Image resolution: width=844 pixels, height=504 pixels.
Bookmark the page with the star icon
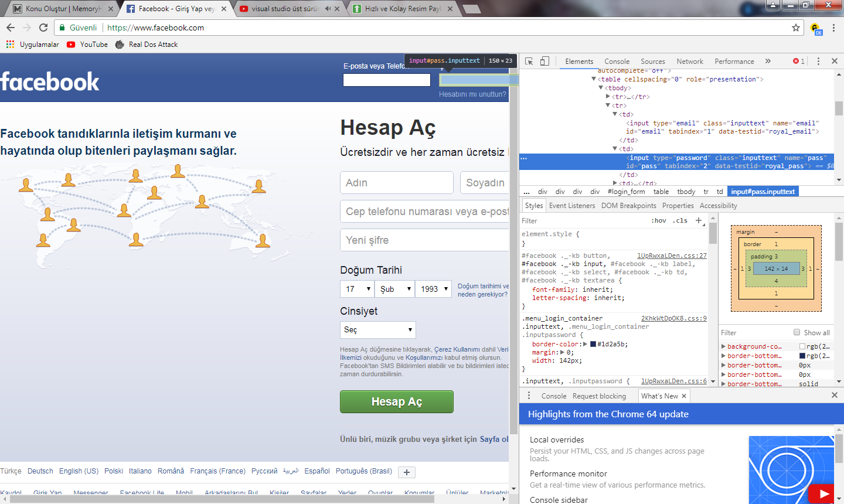click(796, 28)
